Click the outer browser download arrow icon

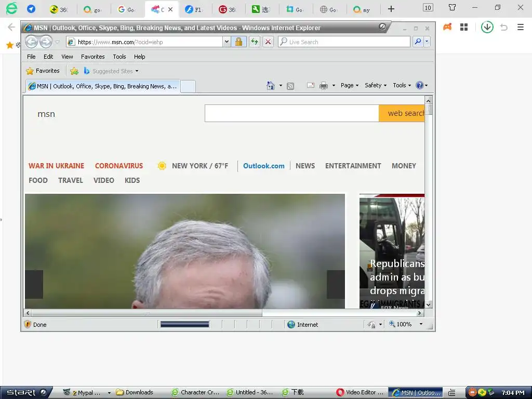click(487, 27)
